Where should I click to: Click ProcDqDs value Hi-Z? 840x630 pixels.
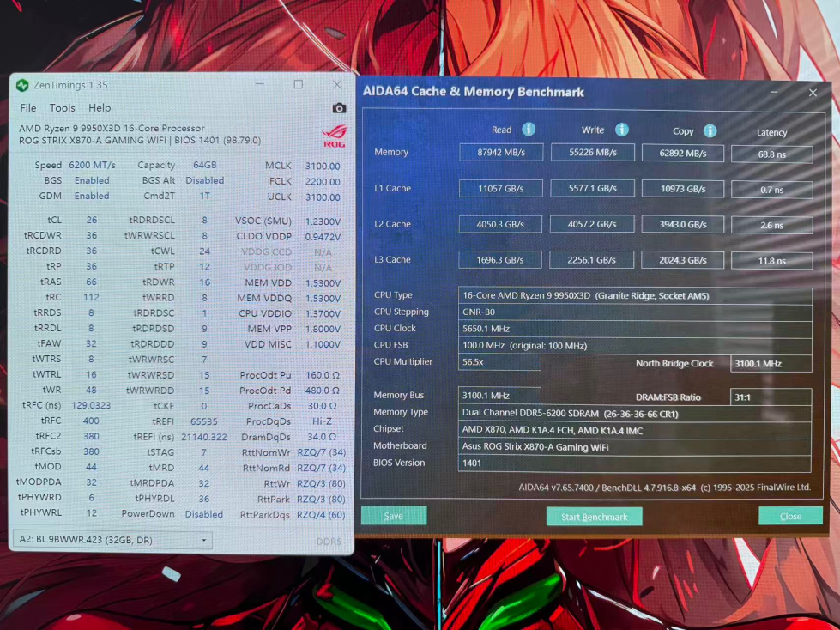pos(322,421)
